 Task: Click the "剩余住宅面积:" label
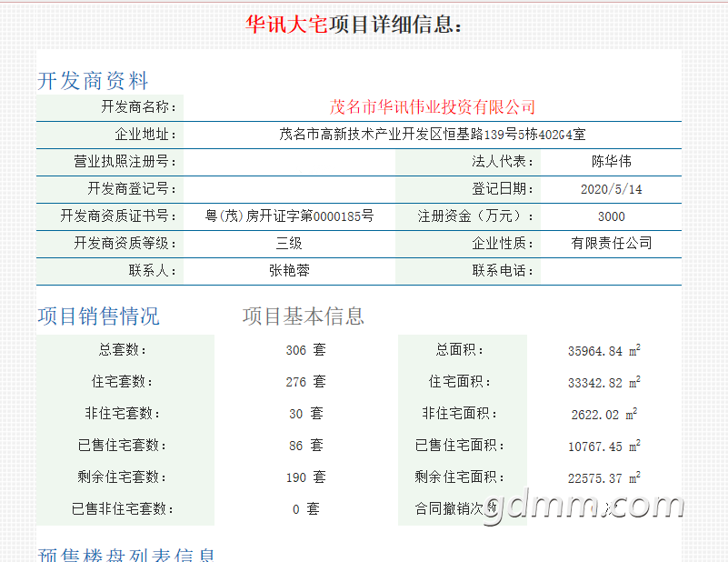click(x=460, y=477)
